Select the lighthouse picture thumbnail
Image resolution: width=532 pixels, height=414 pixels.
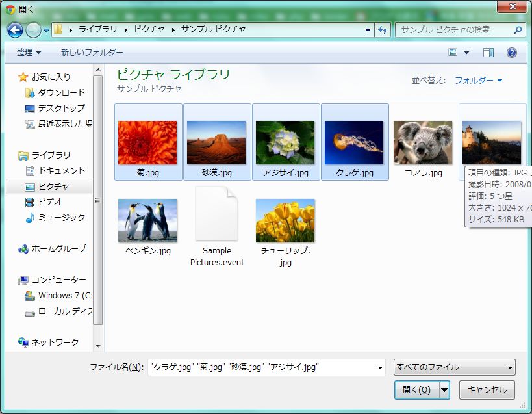pos(492,142)
